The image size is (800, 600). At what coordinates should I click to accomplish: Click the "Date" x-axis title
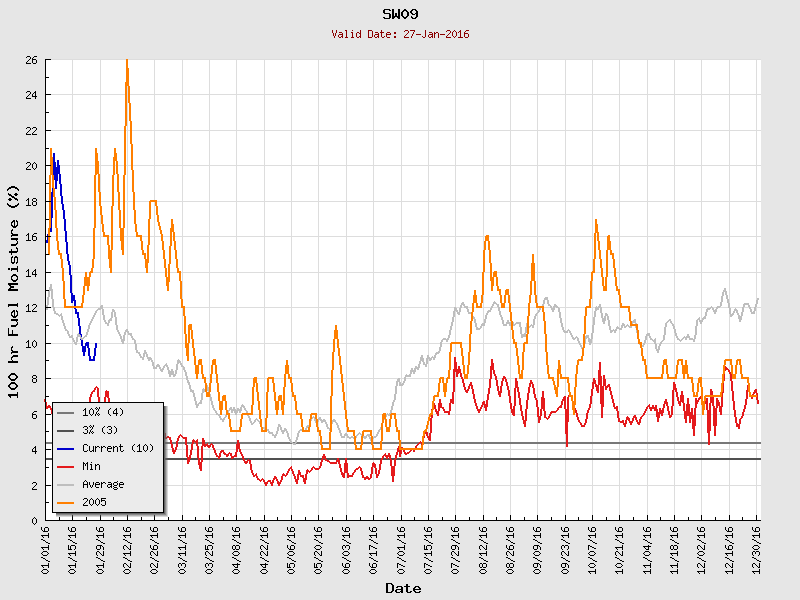pos(403,588)
